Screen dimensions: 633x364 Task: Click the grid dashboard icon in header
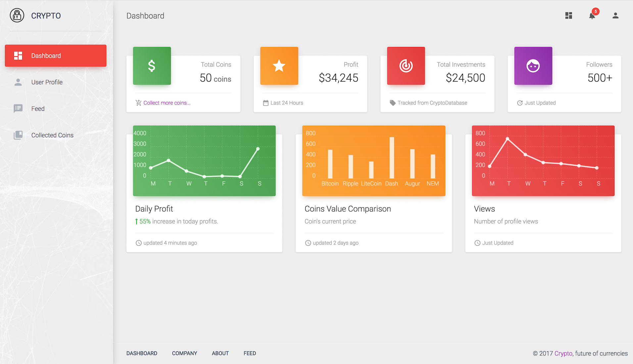tap(568, 16)
